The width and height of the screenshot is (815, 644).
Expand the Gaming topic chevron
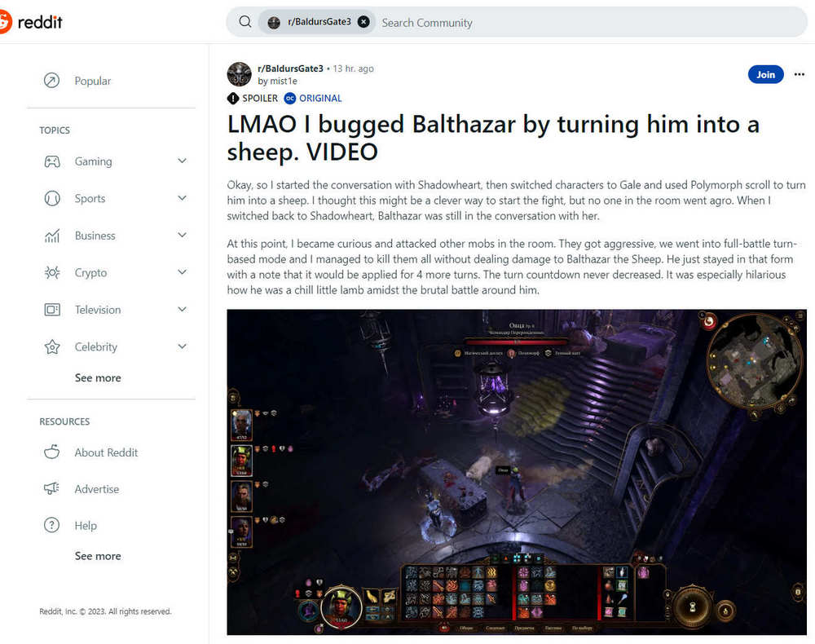point(182,161)
